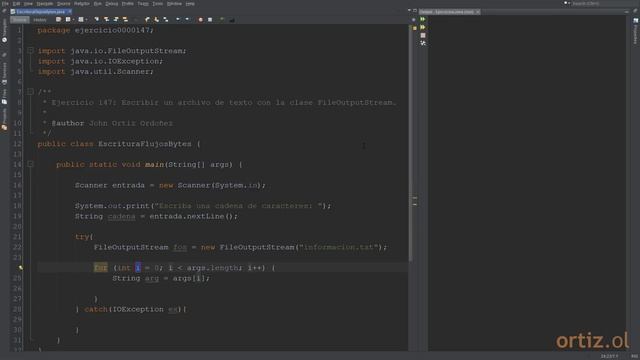Open Files panel from left sidebar
640x360 pixels.
pyautogui.click(x=4, y=97)
